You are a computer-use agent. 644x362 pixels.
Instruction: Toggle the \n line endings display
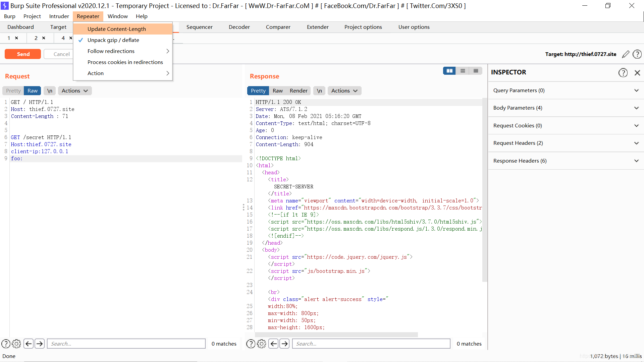click(x=50, y=90)
